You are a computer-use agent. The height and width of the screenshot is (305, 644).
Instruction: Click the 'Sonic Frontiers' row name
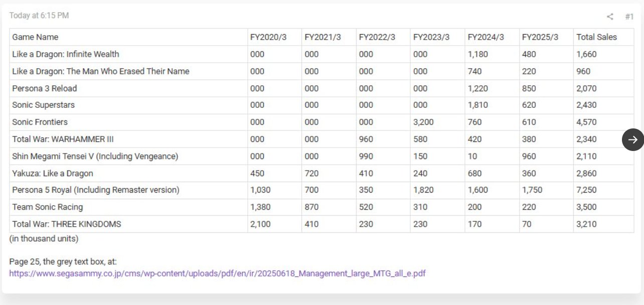[x=40, y=122]
